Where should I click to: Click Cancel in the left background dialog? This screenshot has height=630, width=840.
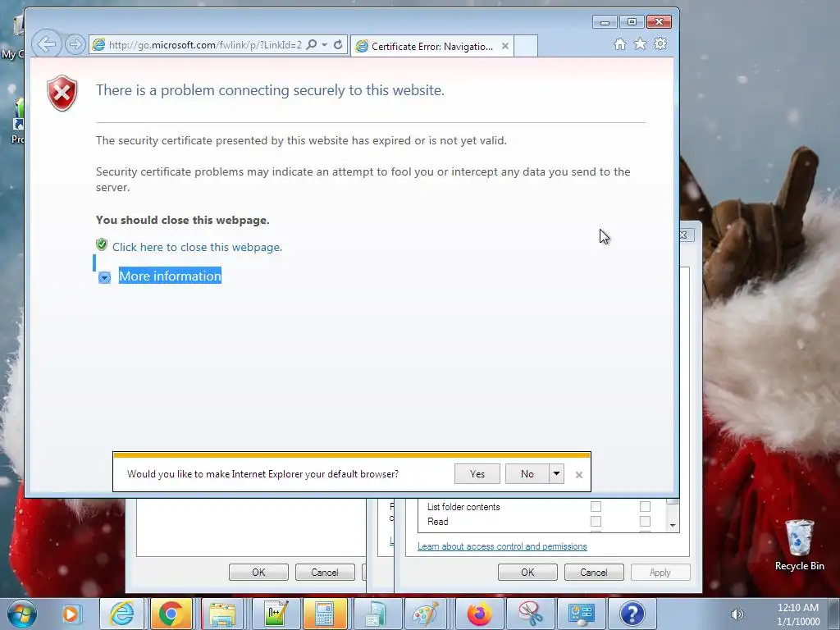pos(325,572)
